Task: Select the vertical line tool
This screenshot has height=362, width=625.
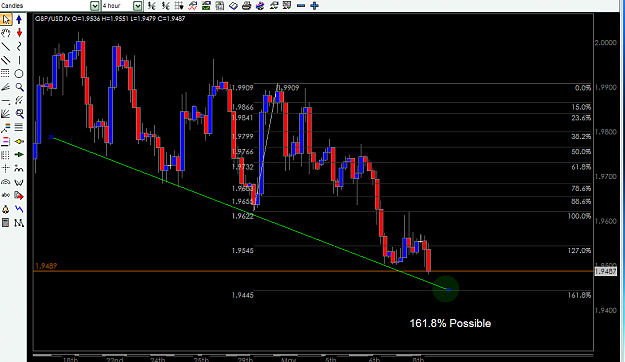Action: click(19, 60)
